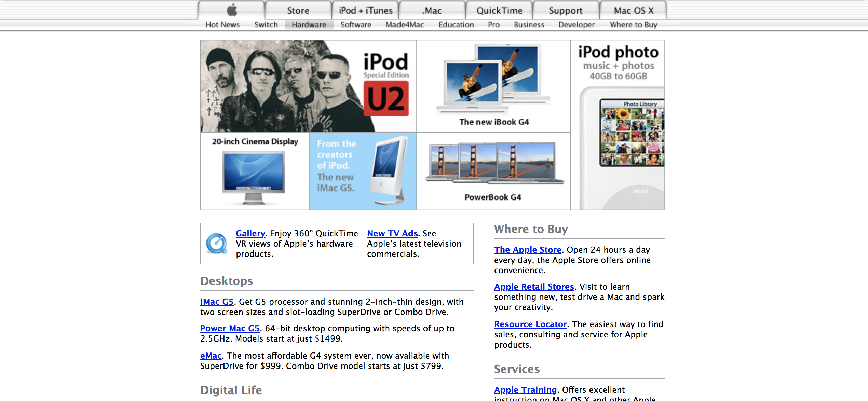The width and height of the screenshot is (868, 401).
Task: Open the Support tab
Action: [x=566, y=10]
